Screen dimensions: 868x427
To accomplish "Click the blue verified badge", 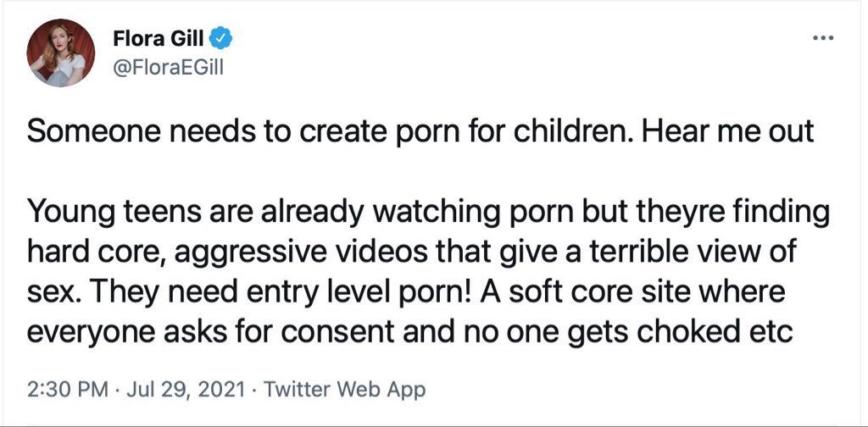I will [x=223, y=39].
